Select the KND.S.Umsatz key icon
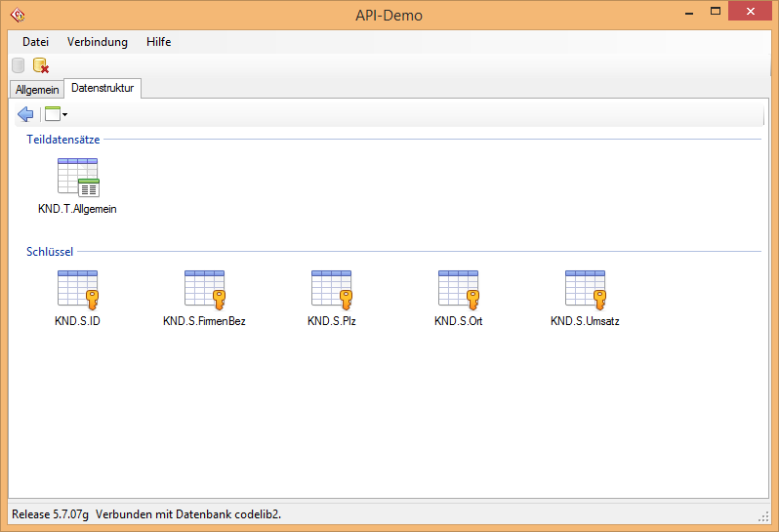Image resolution: width=779 pixels, height=532 pixels. [586, 290]
